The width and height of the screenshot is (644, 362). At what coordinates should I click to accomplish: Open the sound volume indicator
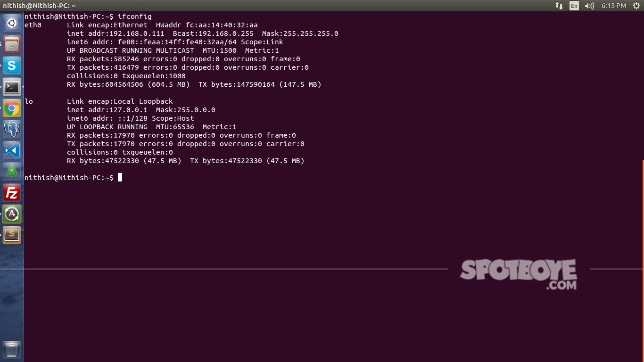point(589,6)
